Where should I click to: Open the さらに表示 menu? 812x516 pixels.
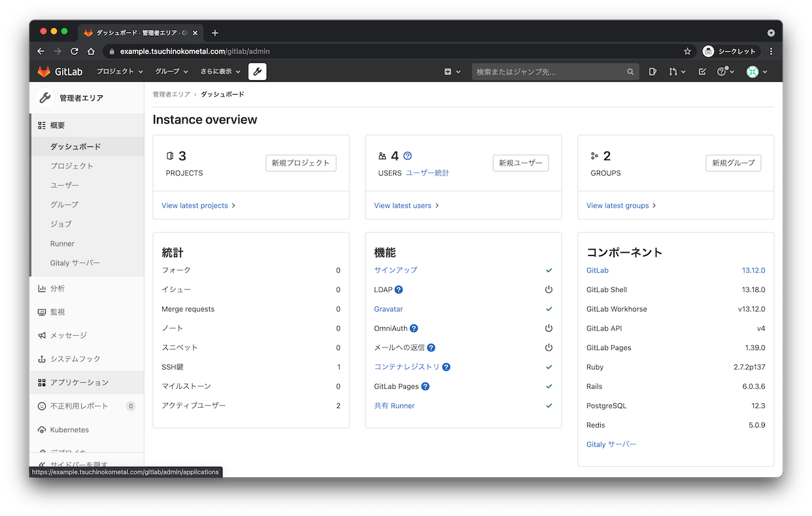[x=220, y=71]
